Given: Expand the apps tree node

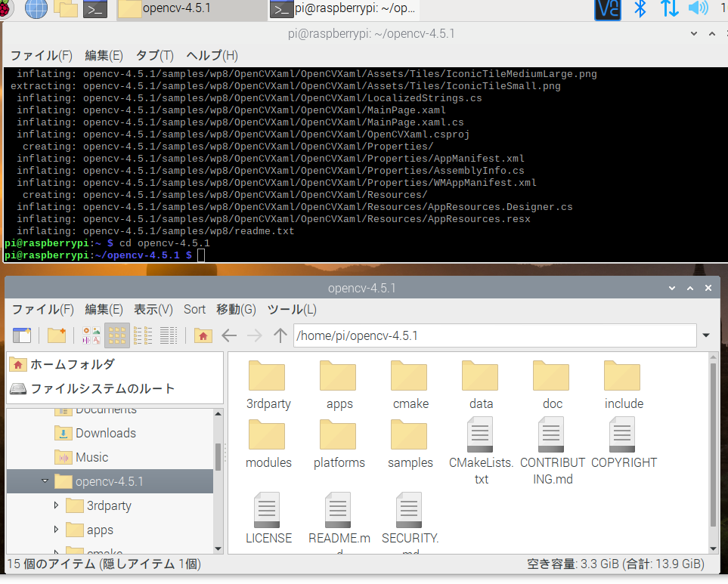Looking at the screenshot, I should click(x=56, y=530).
